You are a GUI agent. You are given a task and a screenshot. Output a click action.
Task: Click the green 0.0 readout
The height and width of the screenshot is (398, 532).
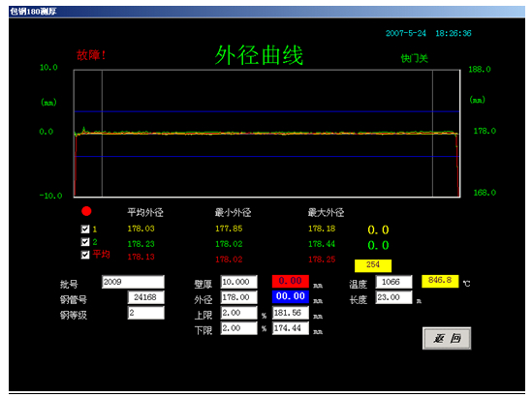378,245
